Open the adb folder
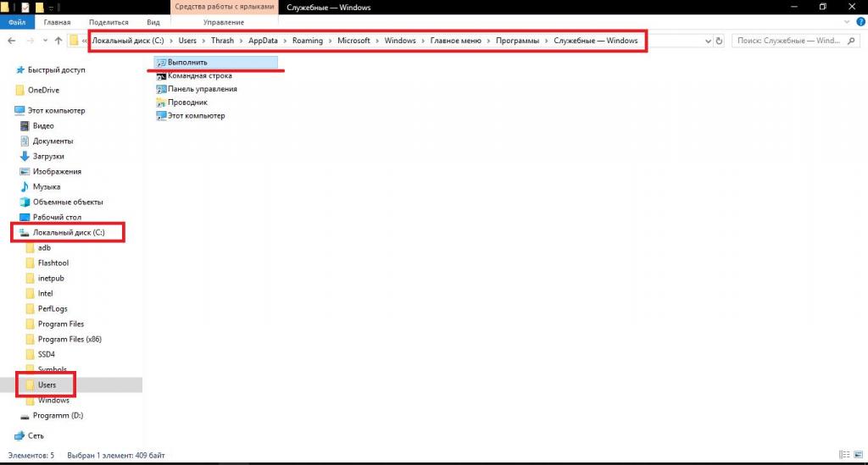 (x=39, y=247)
